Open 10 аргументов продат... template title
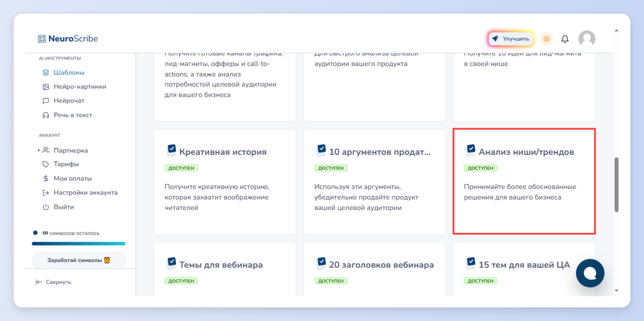Image resolution: width=644 pixels, height=321 pixels. [x=380, y=152]
